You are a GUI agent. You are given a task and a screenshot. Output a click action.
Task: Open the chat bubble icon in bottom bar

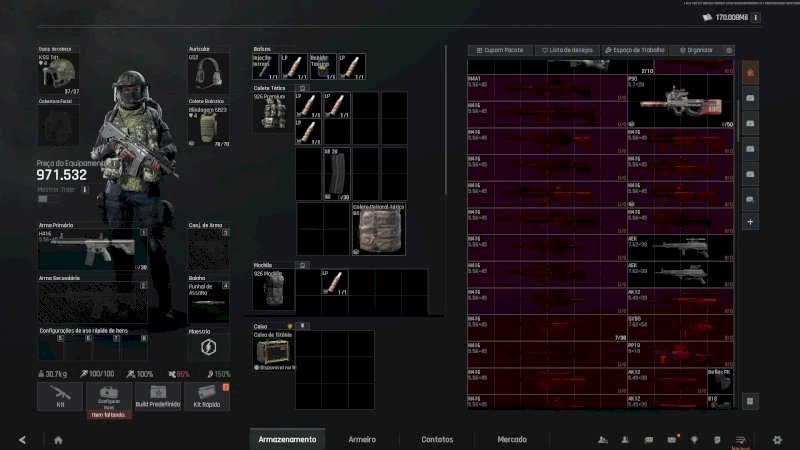tap(648, 440)
